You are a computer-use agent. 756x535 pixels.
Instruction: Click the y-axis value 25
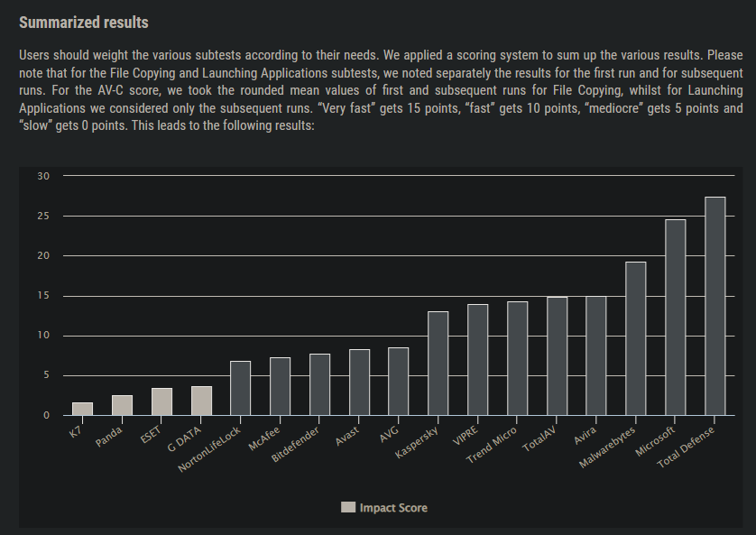[43, 216]
